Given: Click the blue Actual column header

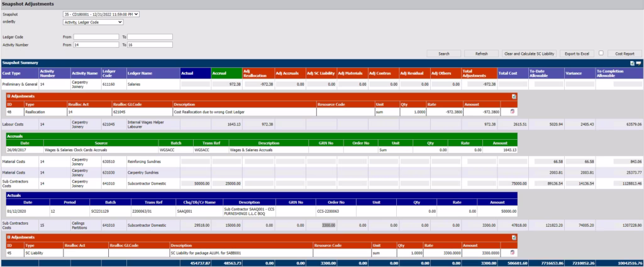Looking at the screenshot, I should pos(195,73).
